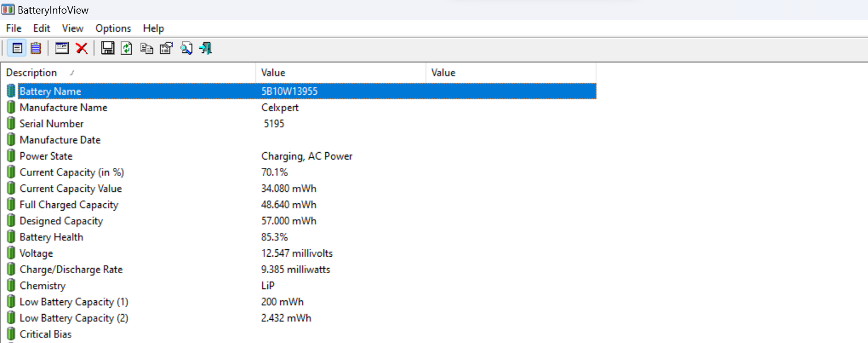Open Find using magnifying glass icon
The width and height of the screenshot is (868, 343).
[x=186, y=48]
